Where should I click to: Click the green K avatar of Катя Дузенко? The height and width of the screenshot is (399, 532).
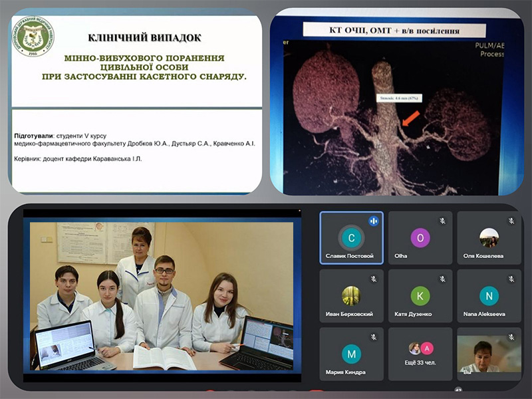click(420, 296)
